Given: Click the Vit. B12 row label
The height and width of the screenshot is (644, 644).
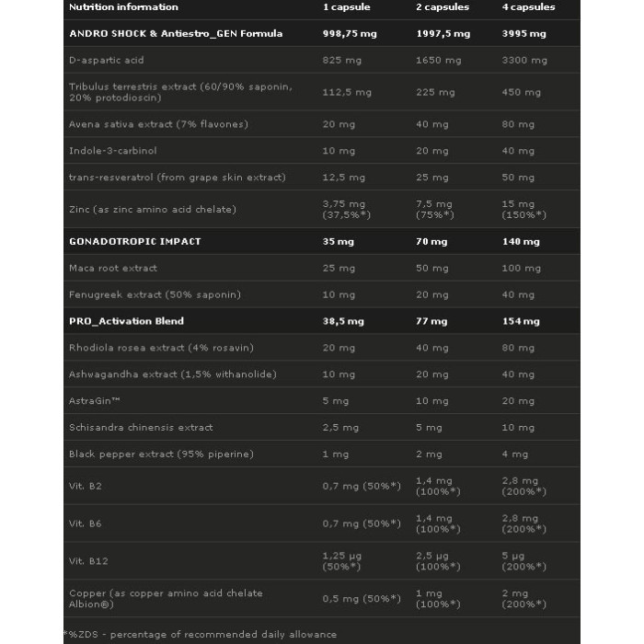Looking at the screenshot, I should 88,561.
